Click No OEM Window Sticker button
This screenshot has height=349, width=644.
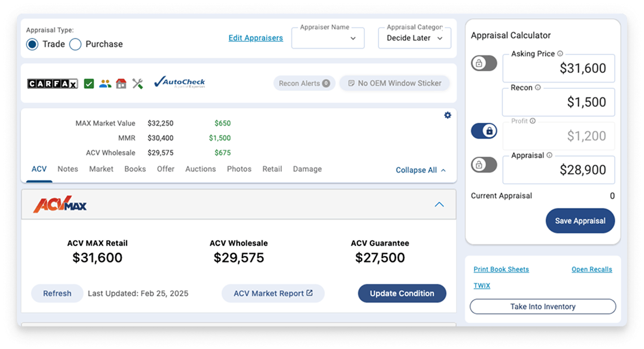(394, 84)
